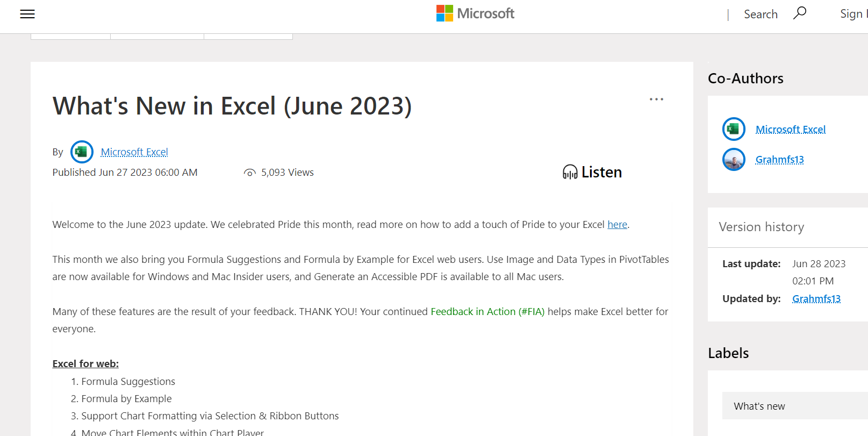
Task: Click the eye views icon
Action: pos(249,173)
